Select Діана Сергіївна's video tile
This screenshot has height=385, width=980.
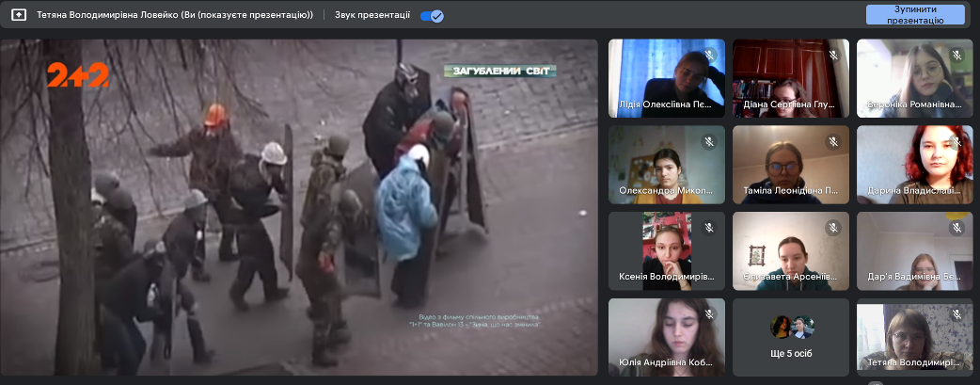[791, 78]
